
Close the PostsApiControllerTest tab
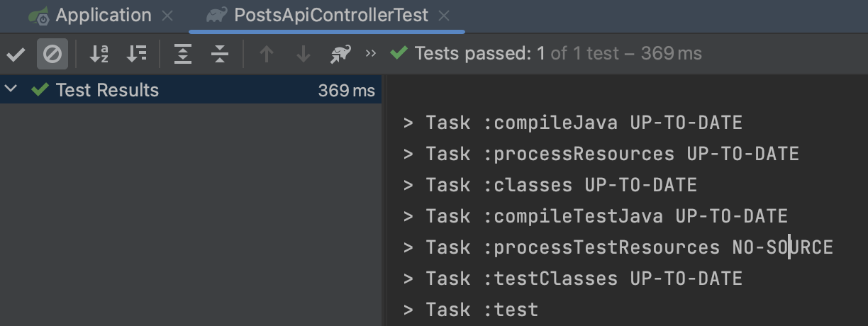pos(444,16)
